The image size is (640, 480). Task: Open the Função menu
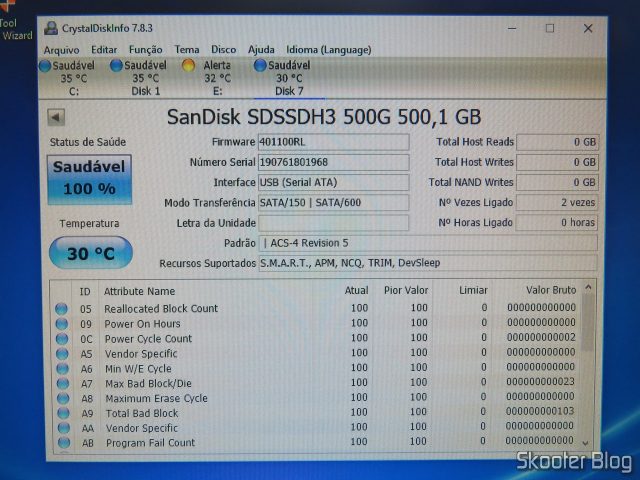(x=145, y=50)
